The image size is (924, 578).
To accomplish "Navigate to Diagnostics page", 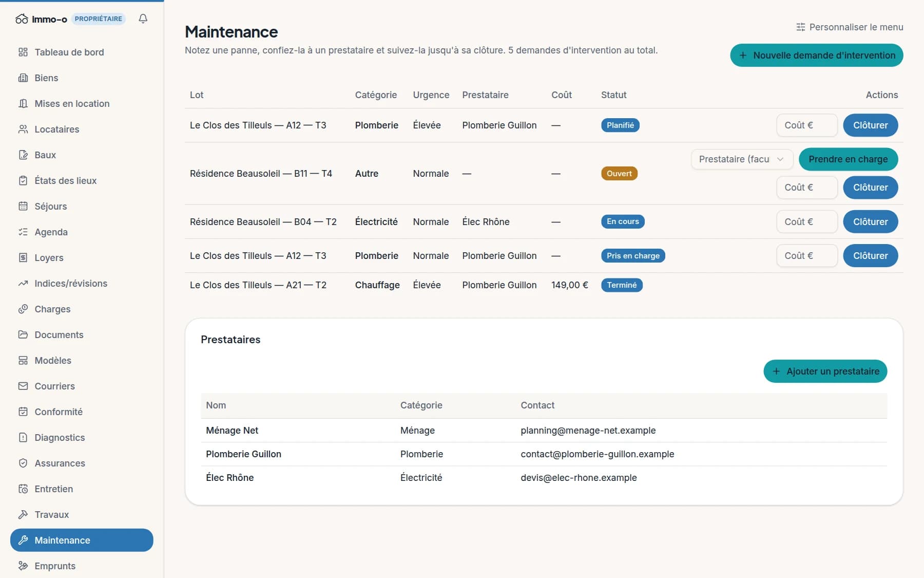I will tap(82, 437).
